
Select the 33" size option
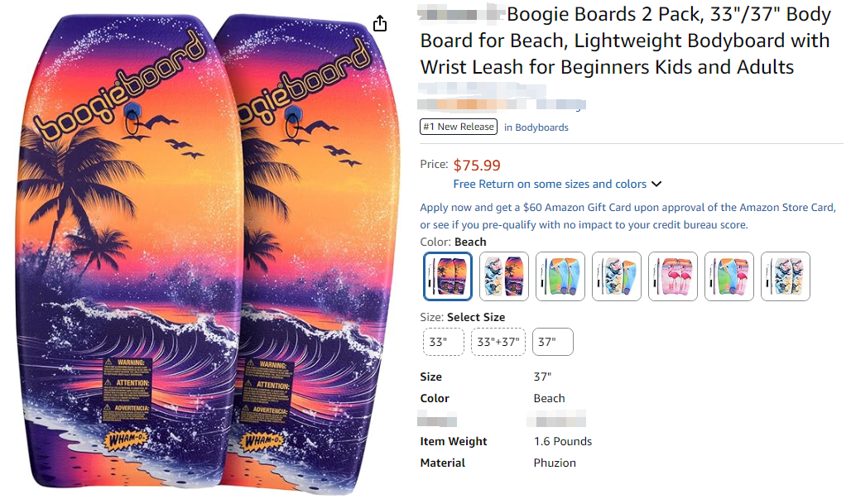click(443, 342)
